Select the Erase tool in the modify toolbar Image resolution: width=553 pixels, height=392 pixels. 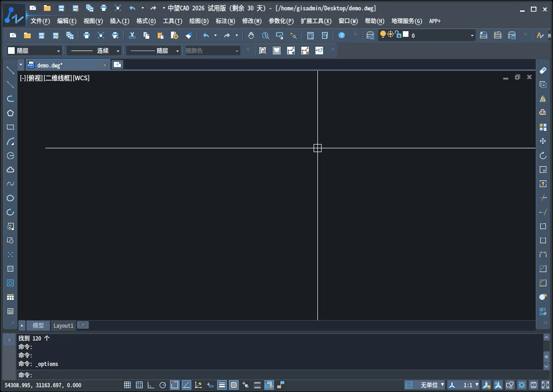pyautogui.click(x=543, y=70)
